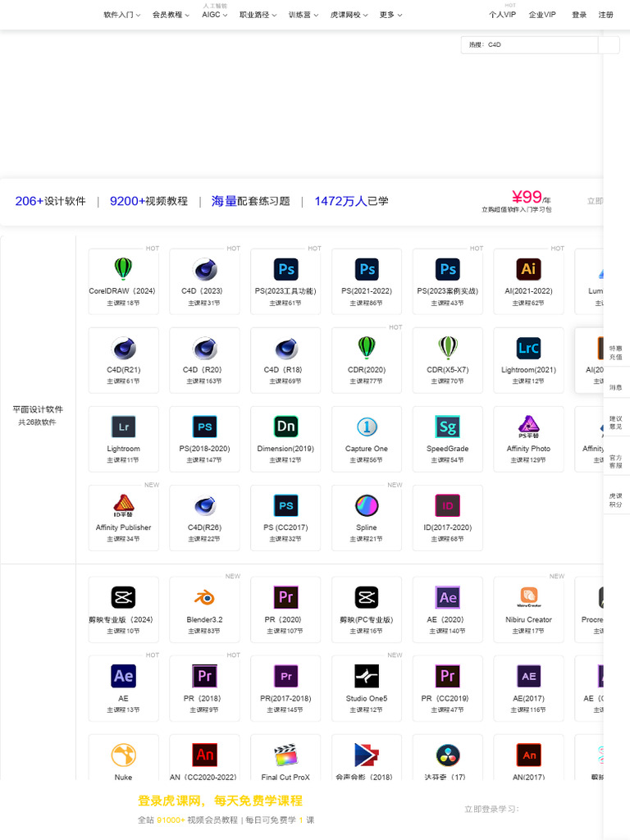Open the 更多 dropdown in navigation
This screenshot has width=630, height=840.
point(390,15)
